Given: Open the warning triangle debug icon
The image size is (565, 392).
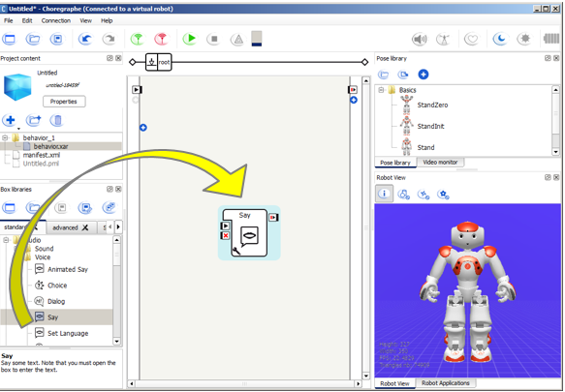Looking at the screenshot, I should [238, 39].
